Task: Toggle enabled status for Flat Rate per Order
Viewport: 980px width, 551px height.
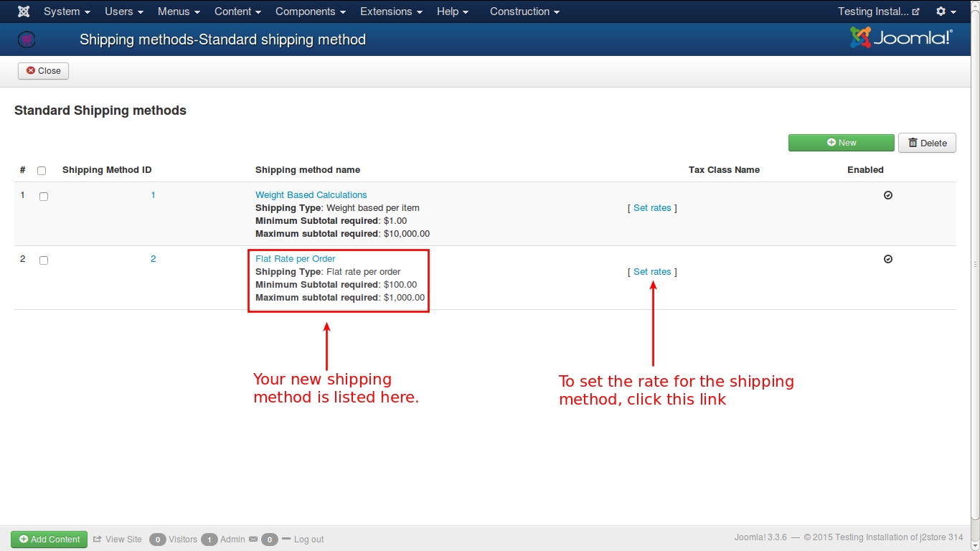Action: [x=888, y=259]
